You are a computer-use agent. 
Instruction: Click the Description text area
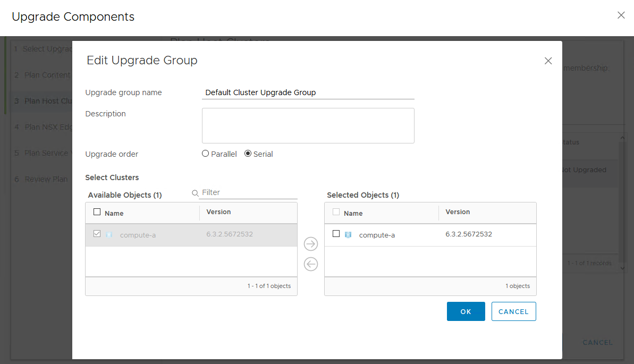coord(308,125)
